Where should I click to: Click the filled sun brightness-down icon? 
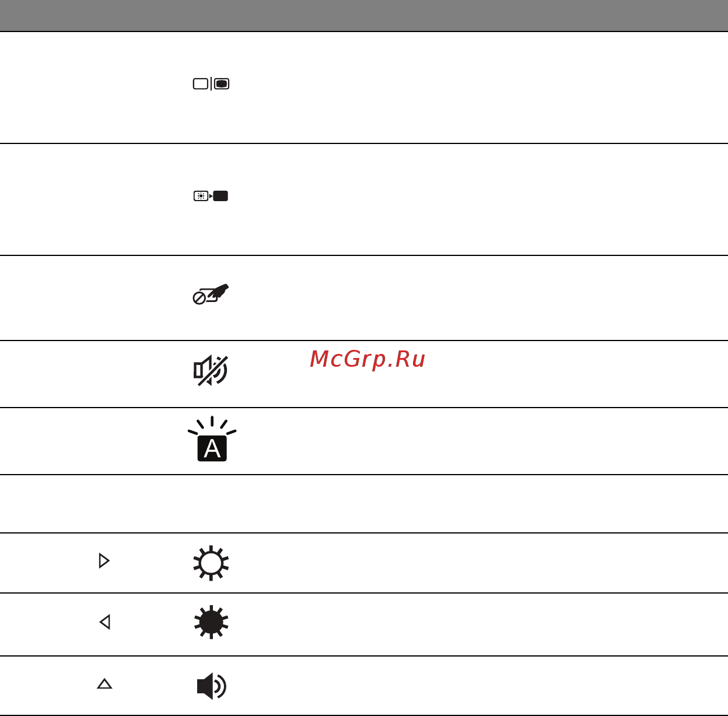coord(211,622)
